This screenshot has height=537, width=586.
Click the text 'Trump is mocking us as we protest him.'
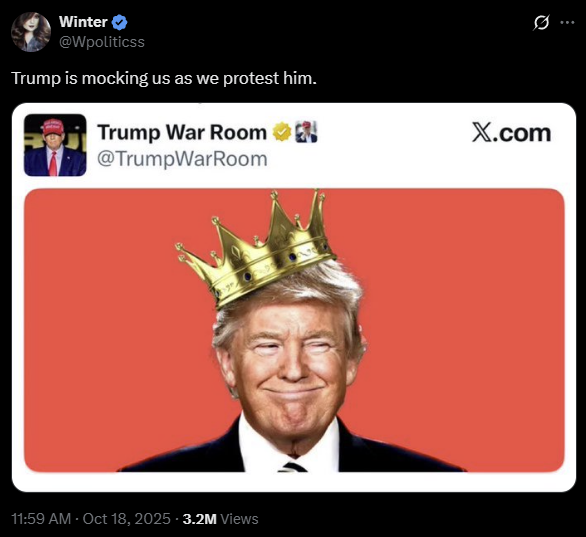coord(164,78)
